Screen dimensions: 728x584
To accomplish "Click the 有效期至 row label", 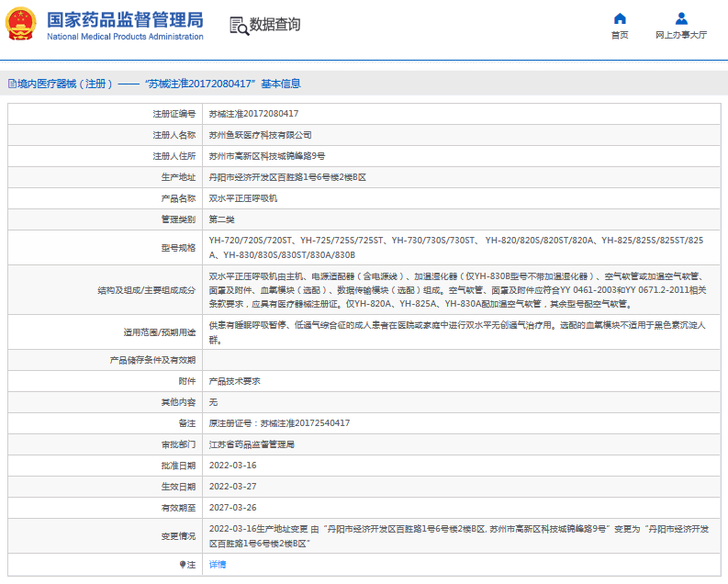I will 178,508.
